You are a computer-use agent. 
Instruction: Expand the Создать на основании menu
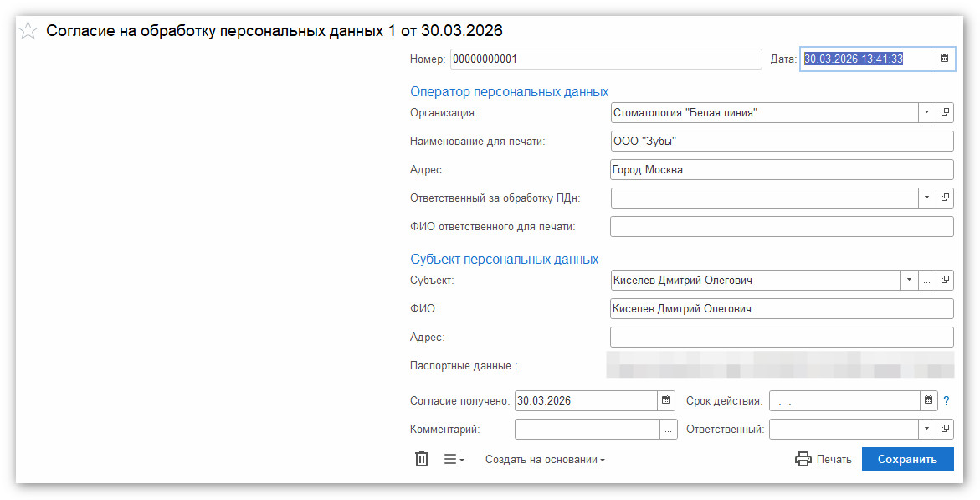tap(545, 459)
